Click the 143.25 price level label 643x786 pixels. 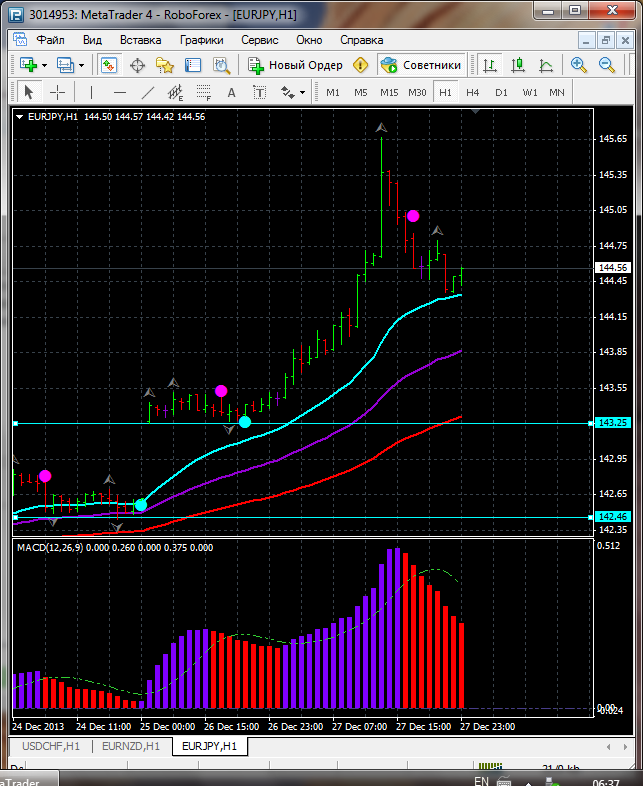pyautogui.click(x=611, y=423)
